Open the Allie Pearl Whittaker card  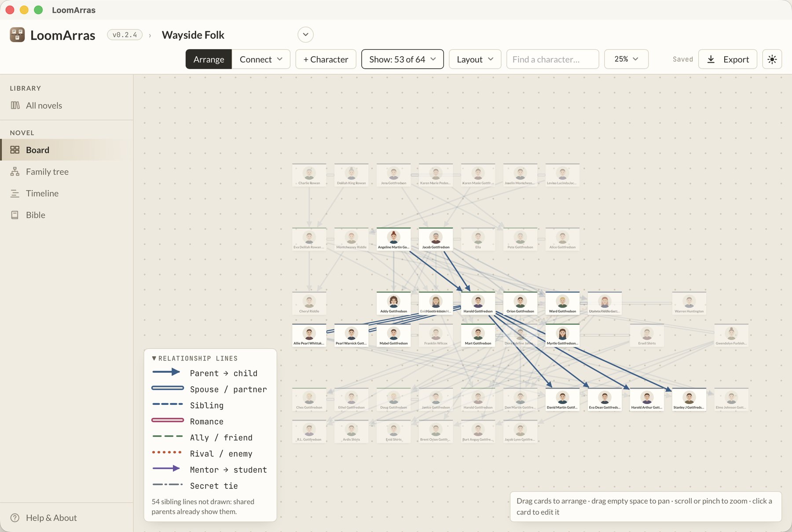[309, 335]
